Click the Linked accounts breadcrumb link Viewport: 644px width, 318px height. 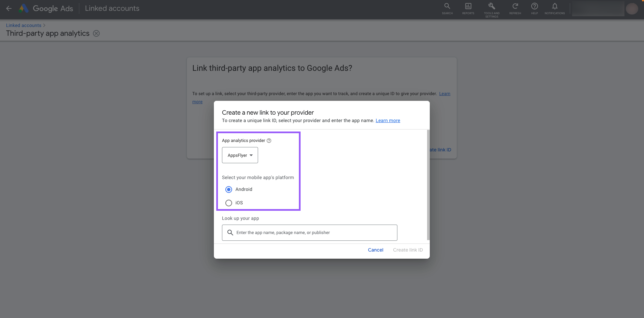[x=24, y=25]
